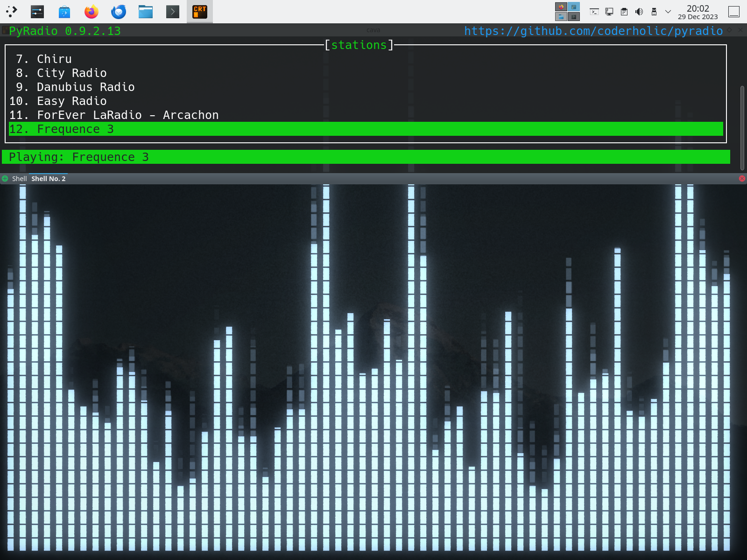Open the KDE application launcher
The image size is (747, 560).
(x=12, y=11)
